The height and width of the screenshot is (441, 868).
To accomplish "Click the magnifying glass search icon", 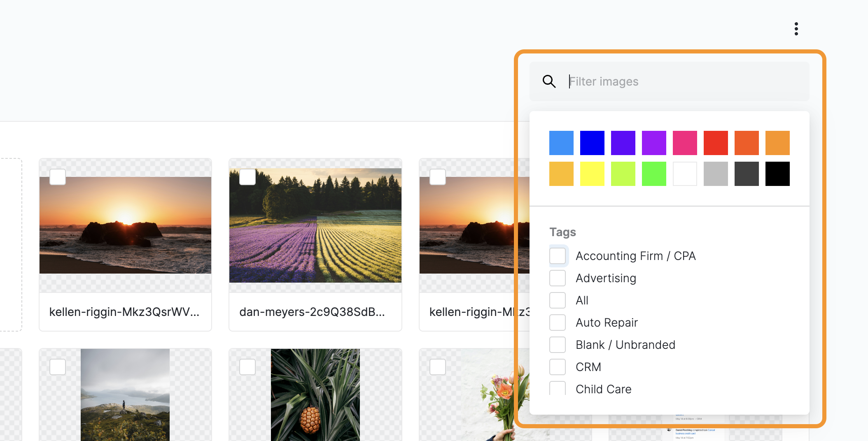I will click(549, 81).
